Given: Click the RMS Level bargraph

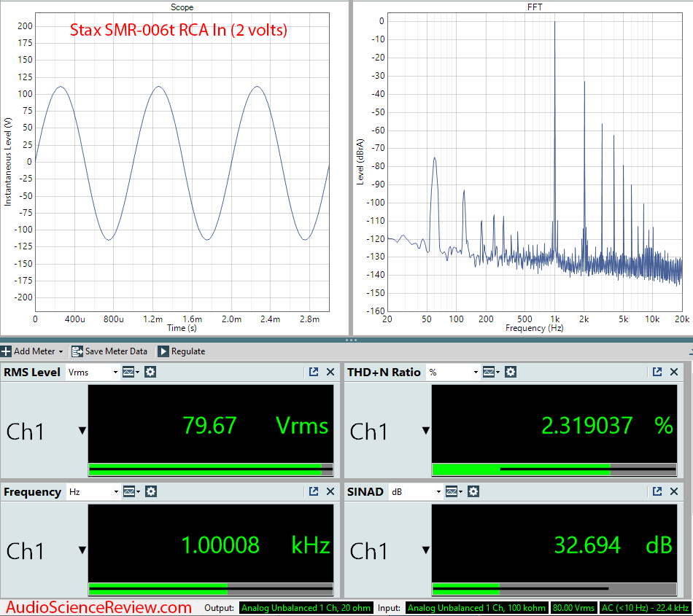Looking at the screenshot, I should [211, 469].
